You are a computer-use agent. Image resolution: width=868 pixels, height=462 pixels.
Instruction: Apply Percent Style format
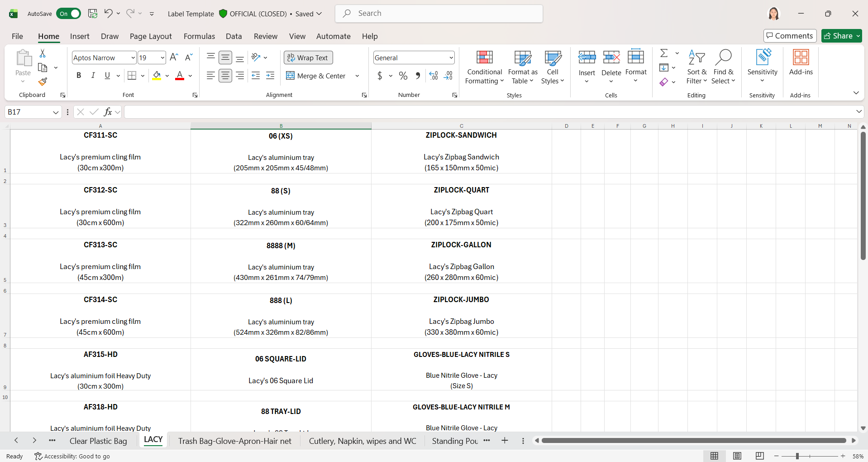pos(403,76)
